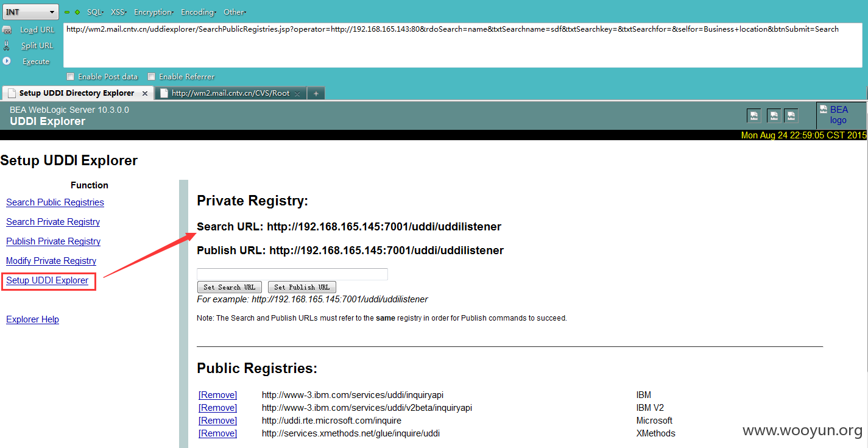Remove the IBM V2 registry

pos(217,408)
